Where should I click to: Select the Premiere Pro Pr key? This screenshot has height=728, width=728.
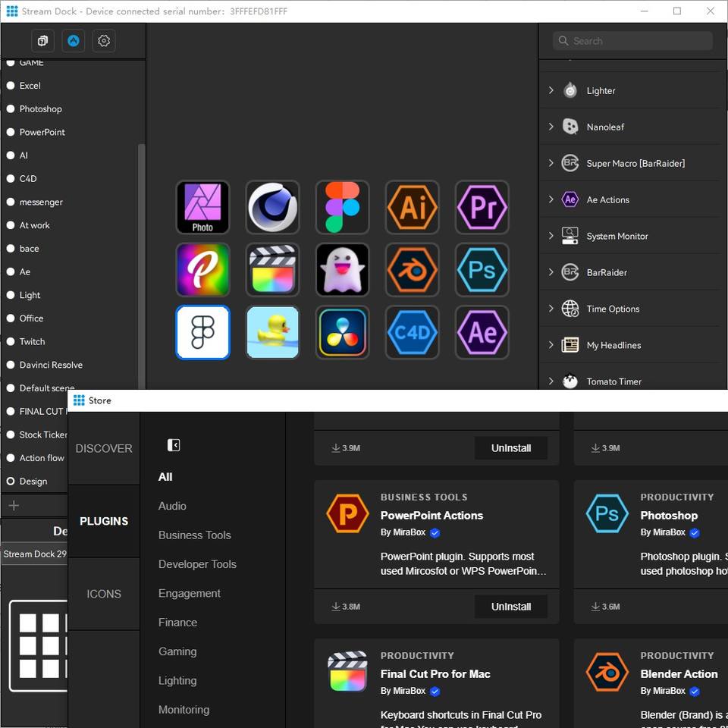[482, 207]
